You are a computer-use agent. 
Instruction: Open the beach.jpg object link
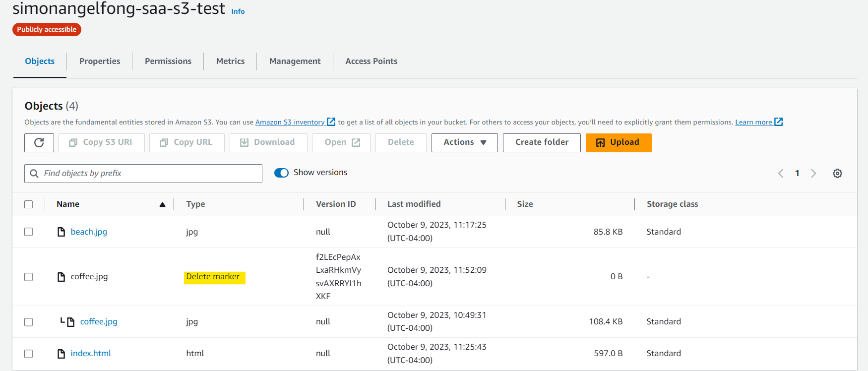pyautogui.click(x=89, y=232)
